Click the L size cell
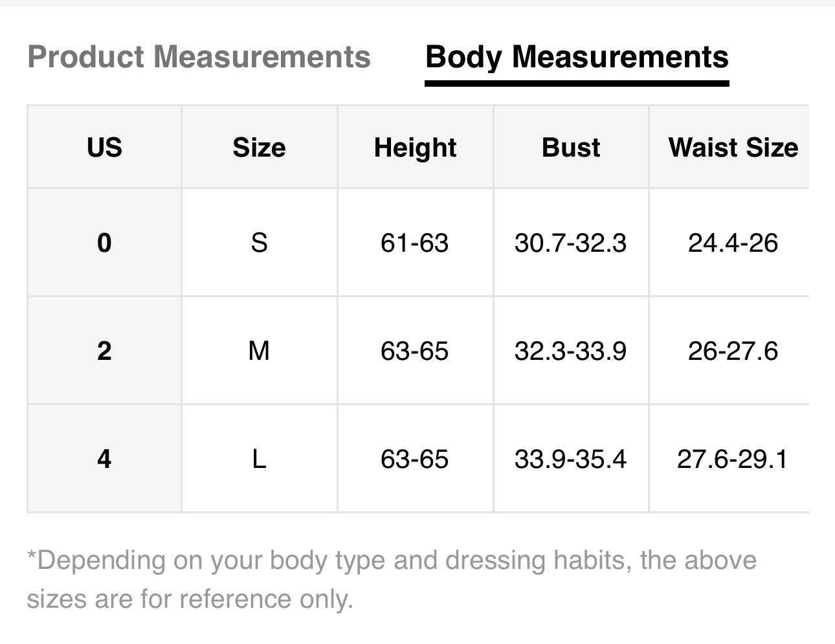The height and width of the screenshot is (644, 835). tap(259, 459)
